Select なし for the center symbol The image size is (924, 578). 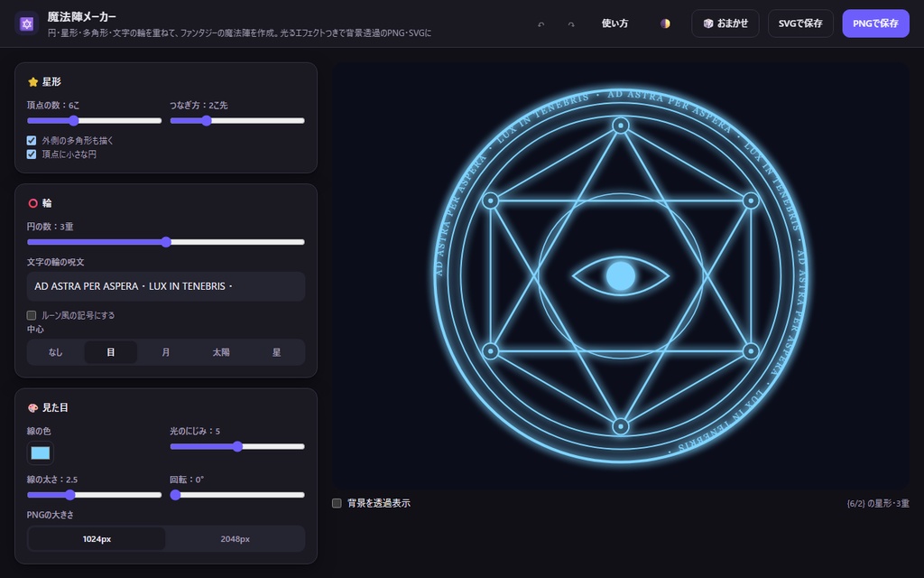55,352
